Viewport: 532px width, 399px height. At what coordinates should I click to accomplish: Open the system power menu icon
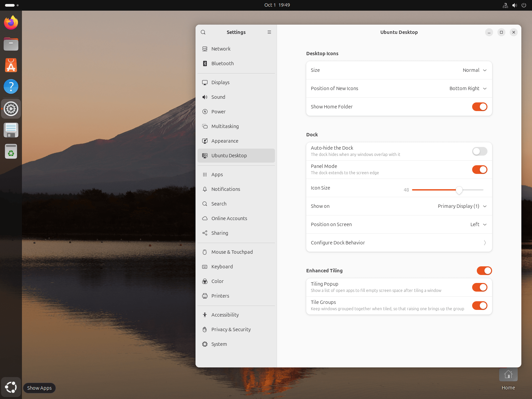(524, 5)
